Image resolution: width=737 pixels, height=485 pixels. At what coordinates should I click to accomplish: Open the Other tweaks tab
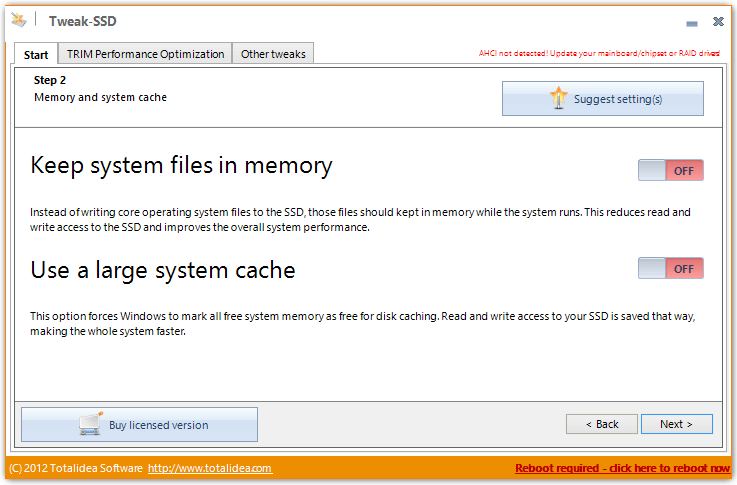(x=273, y=54)
